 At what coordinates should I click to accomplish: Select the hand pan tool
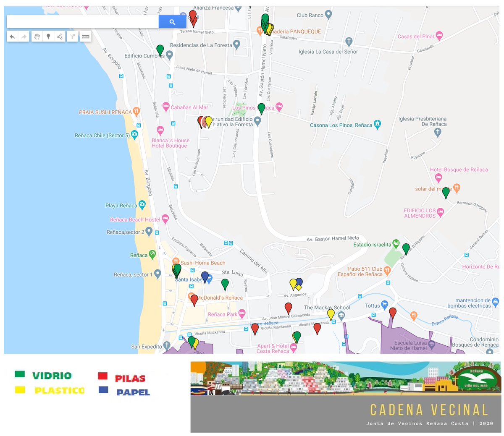click(x=37, y=37)
